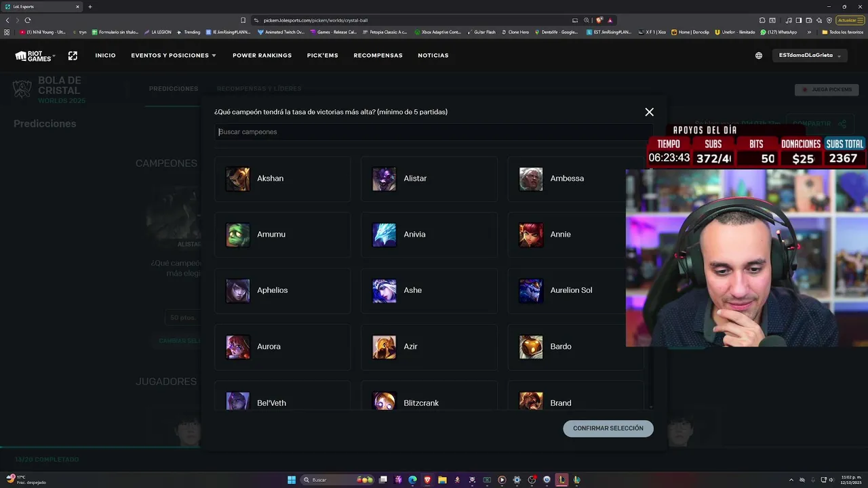Open the Guitar Flash bookmark
868x488 pixels.
tap(481, 32)
